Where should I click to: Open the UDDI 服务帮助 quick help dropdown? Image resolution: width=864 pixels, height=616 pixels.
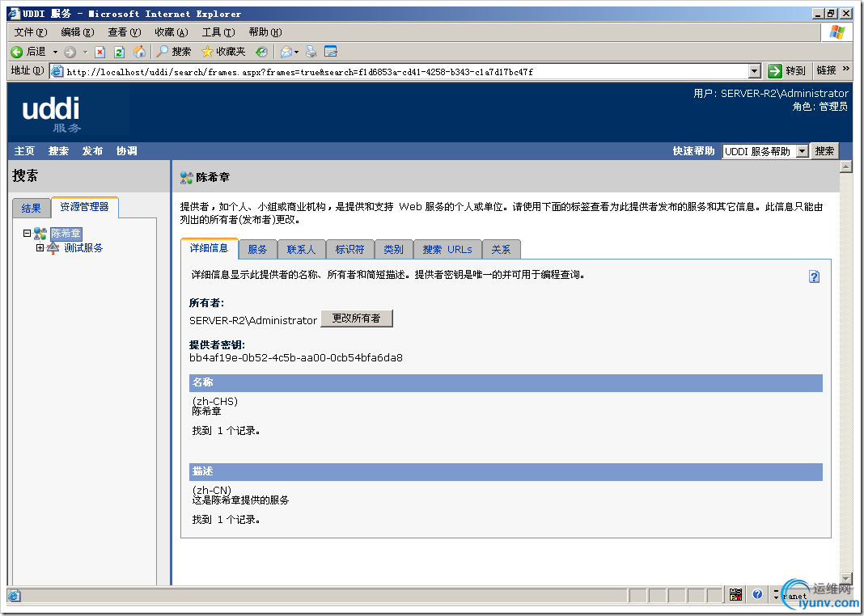[x=765, y=151]
